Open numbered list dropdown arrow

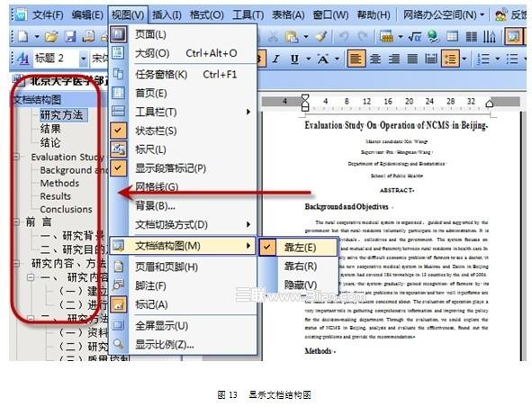(x=497, y=59)
